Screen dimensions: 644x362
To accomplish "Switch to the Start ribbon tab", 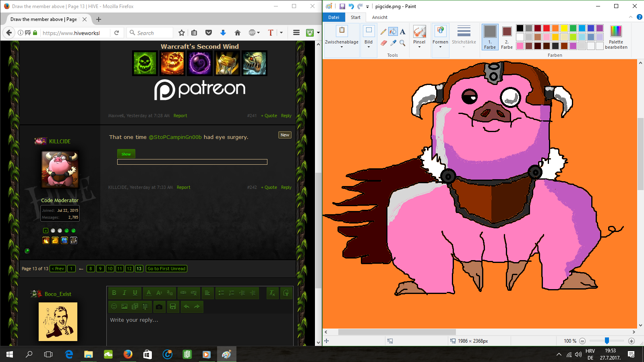I will point(356,17).
